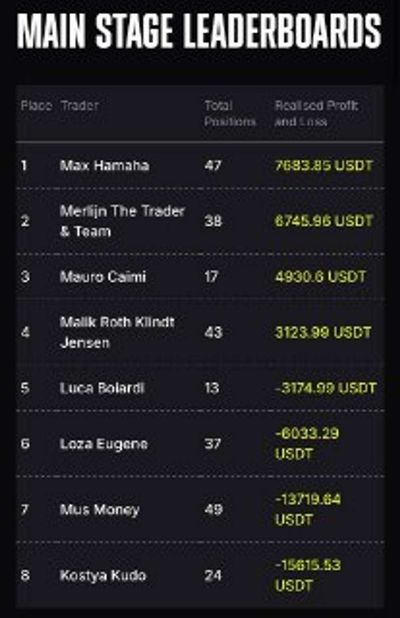Click the -3174.99 USDT loss value
The width and height of the screenshot is (400, 618).
(326, 388)
